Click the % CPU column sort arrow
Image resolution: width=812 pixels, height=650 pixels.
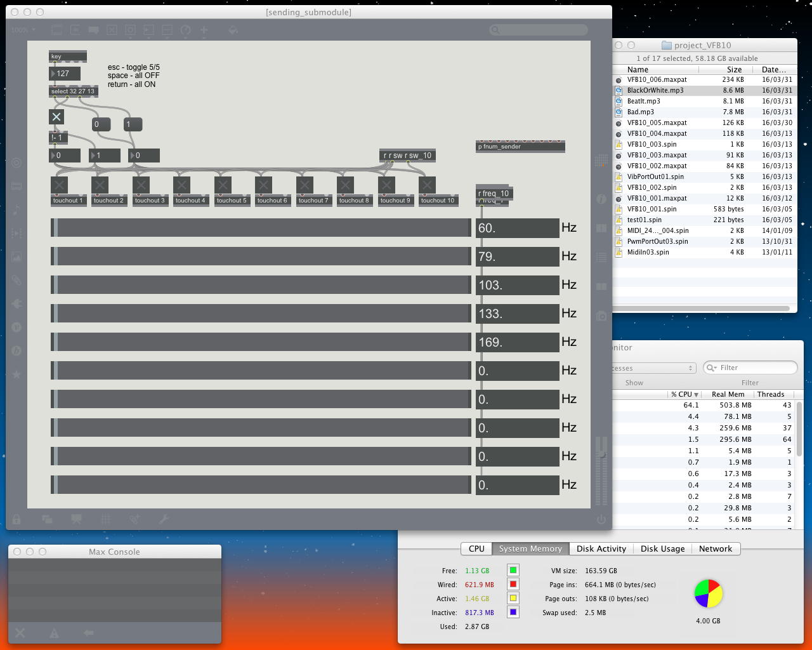click(x=696, y=395)
